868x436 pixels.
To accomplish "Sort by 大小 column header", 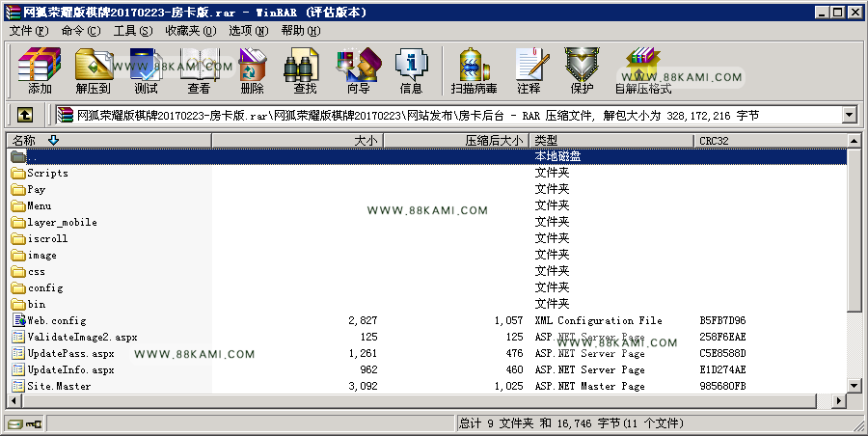I will pyautogui.click(x=297, y=141).
